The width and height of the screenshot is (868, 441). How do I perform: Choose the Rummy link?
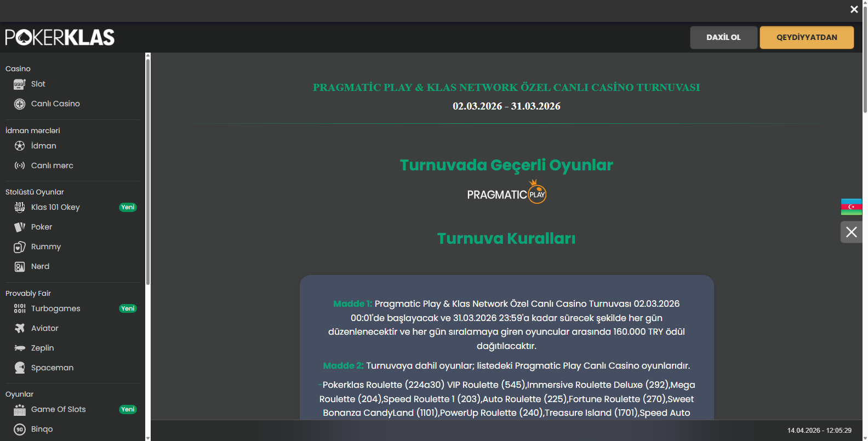46,247
